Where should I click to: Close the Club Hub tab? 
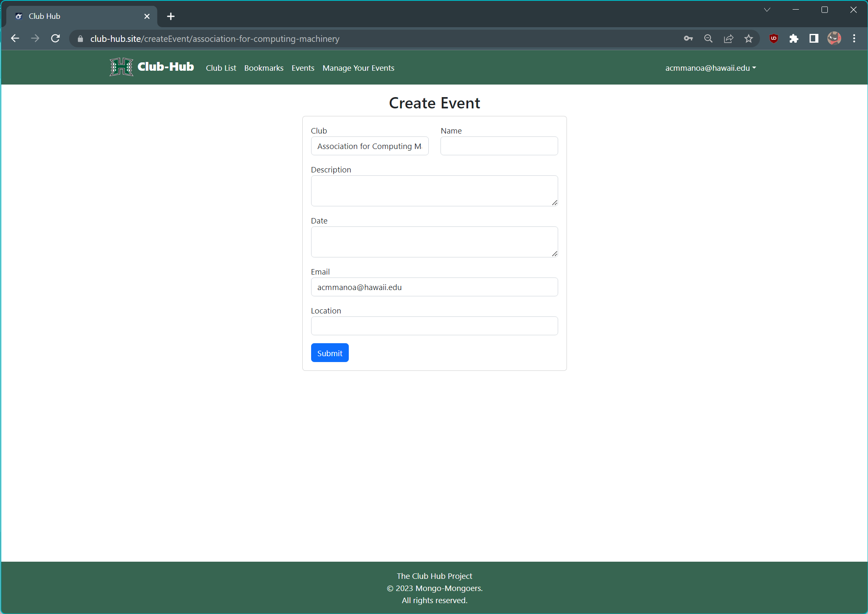pyautogui.click(x=147, y=16)
